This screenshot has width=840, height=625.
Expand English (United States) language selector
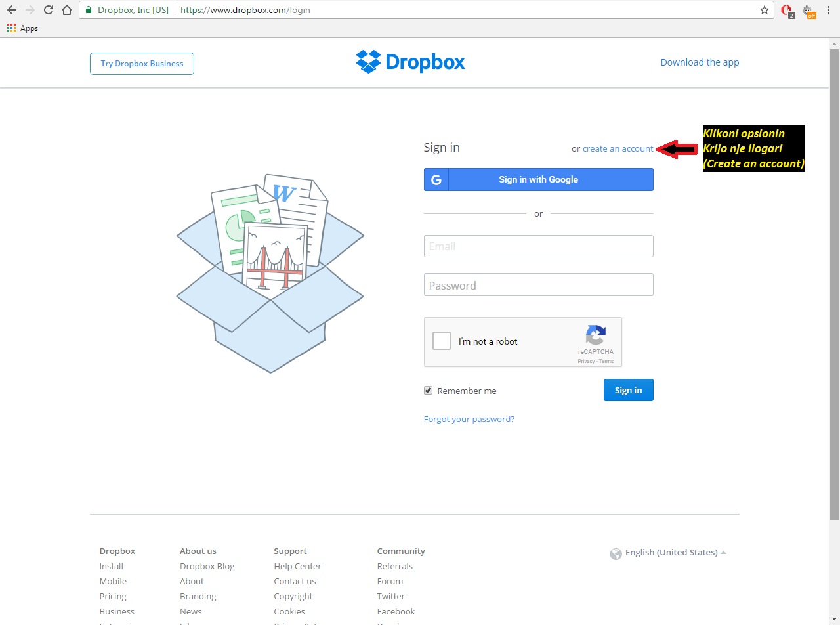671,553
